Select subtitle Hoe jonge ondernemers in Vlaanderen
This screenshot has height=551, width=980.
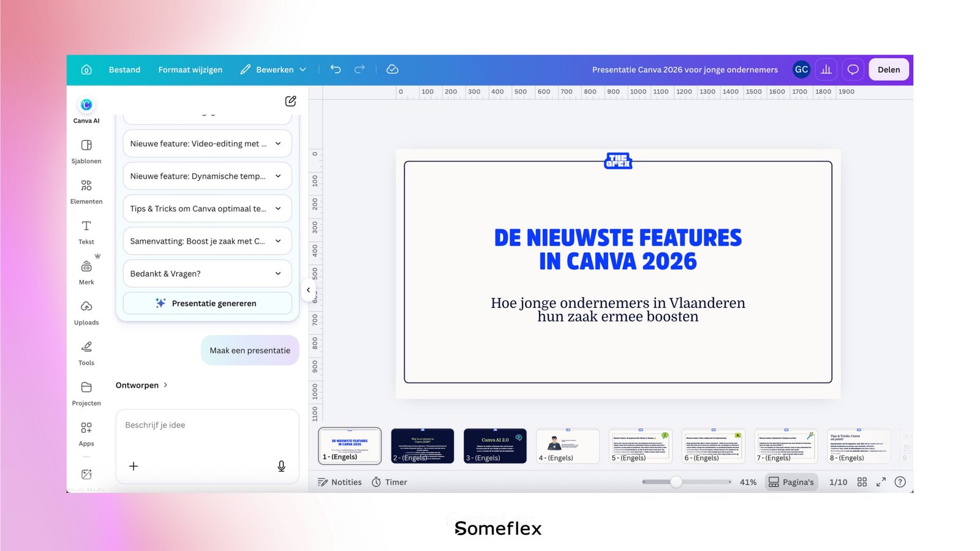coord(618,310)
